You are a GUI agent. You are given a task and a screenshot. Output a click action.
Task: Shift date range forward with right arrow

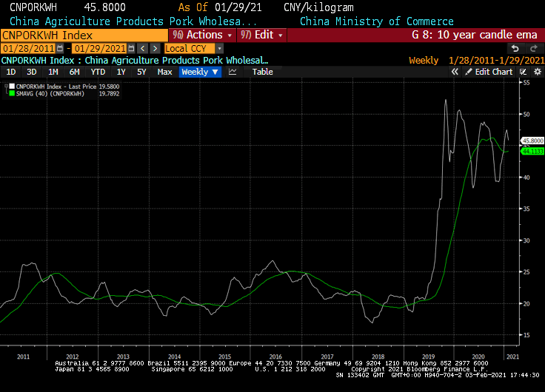(x=155, y=48)
